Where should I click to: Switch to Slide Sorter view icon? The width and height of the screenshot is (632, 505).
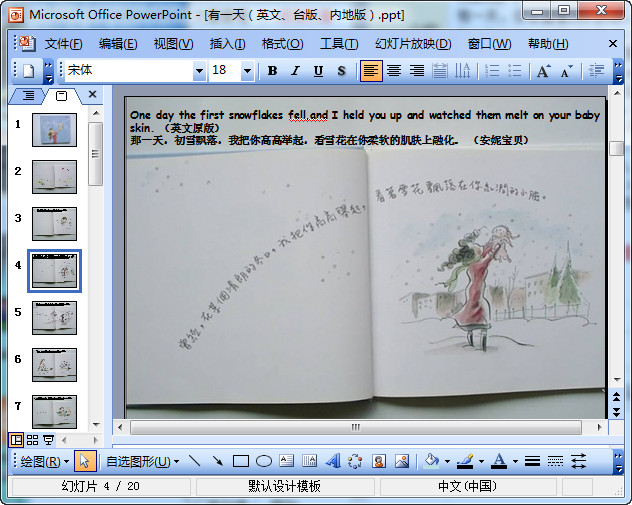(32, 440)
